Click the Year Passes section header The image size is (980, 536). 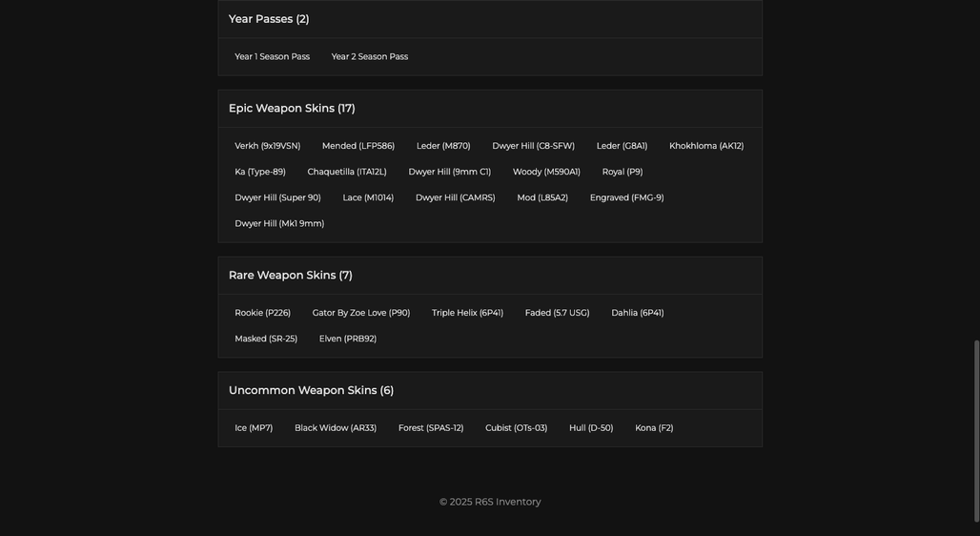tap(489, 19)
